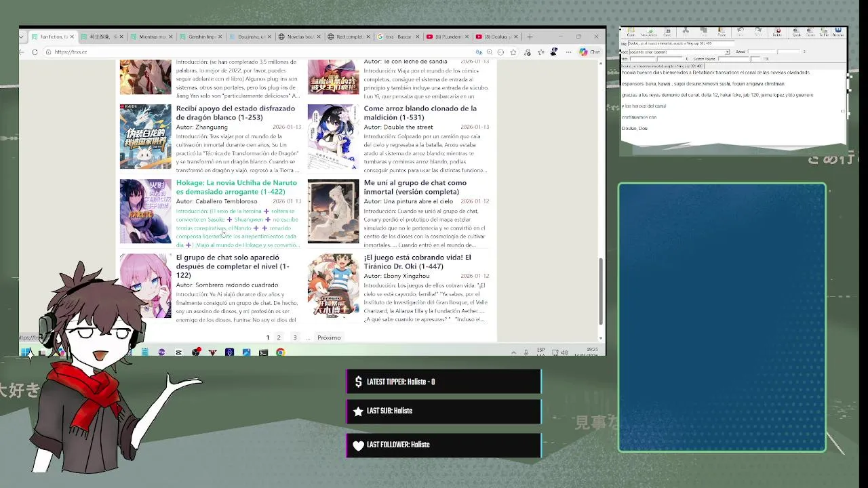Click the Speak icon in the text-to-speech toolbar
This screenshot has width=868, height=488.
(796, 33)
